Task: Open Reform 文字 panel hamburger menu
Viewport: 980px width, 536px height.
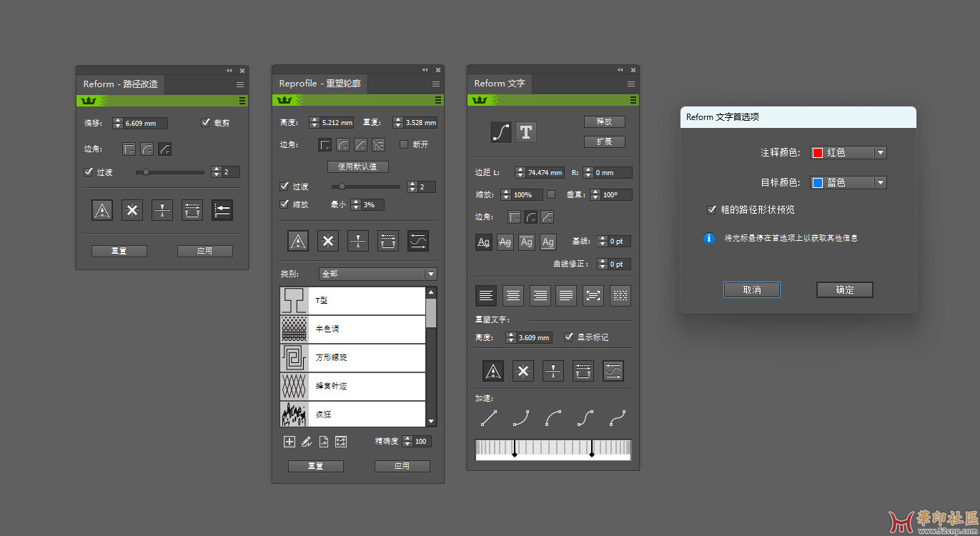Action: 632,84
